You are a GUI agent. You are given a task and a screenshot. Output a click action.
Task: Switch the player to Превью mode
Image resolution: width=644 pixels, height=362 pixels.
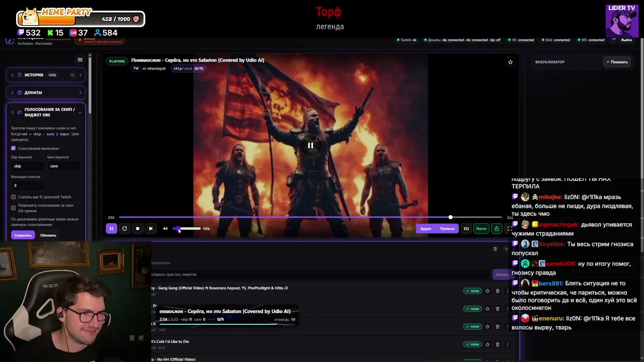pos(447,229)
